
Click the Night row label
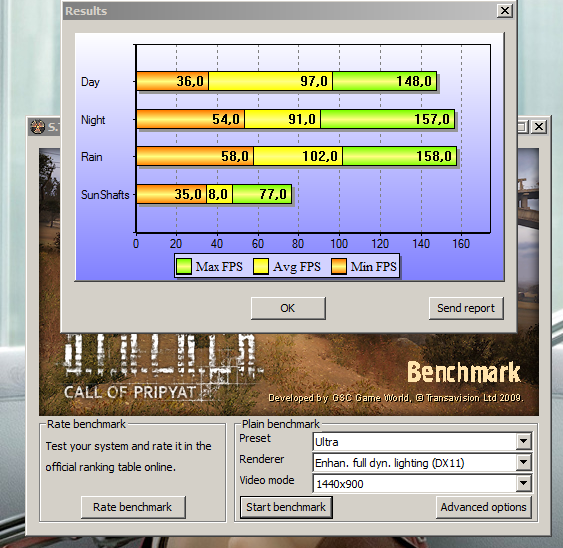[93, 120]
